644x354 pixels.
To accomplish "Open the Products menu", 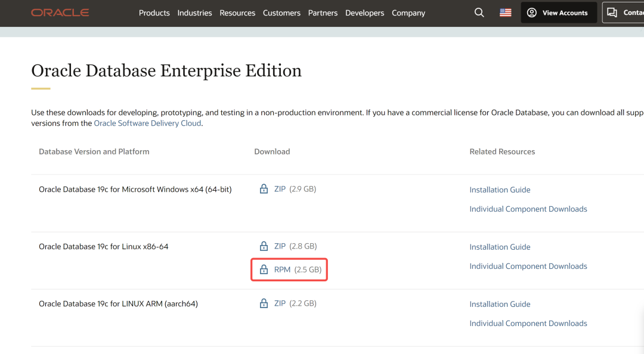I will (x=154, y=13).
